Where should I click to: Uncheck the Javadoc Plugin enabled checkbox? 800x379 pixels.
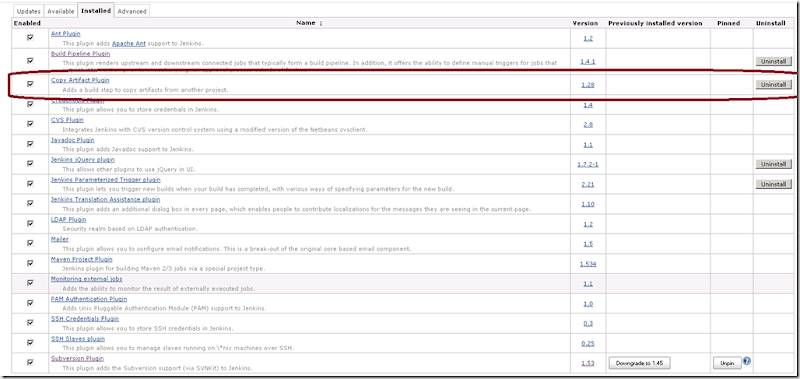coord(30,143)
